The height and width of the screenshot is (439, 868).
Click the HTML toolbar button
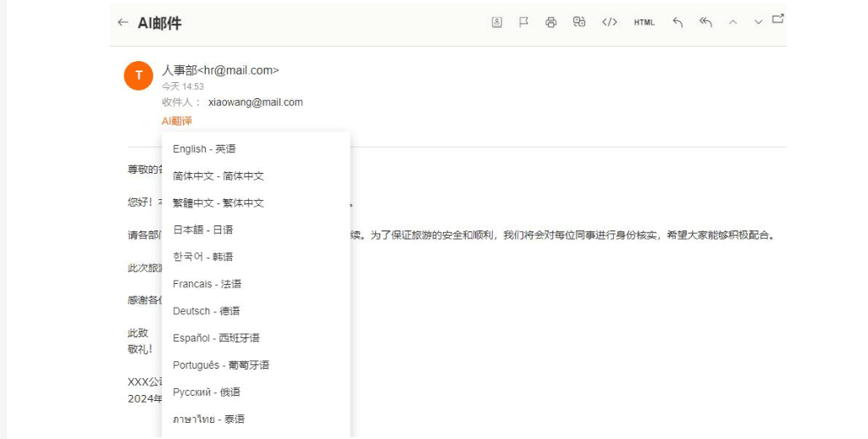point(644,23)
